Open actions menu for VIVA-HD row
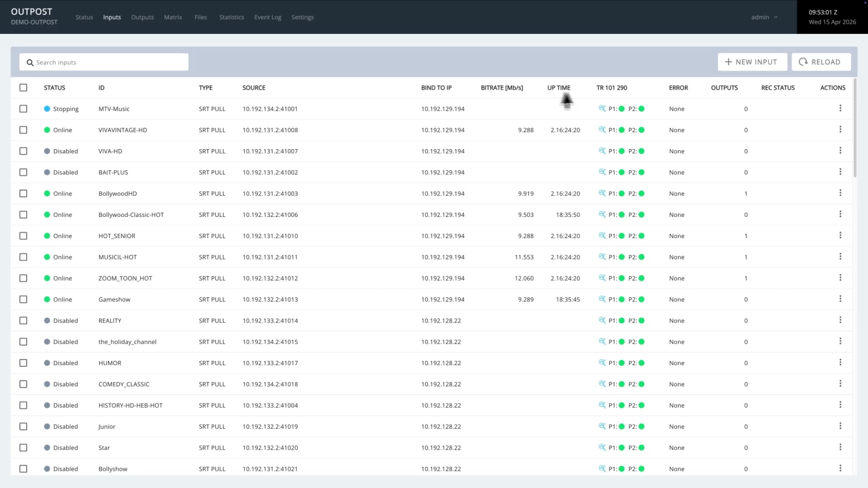The image size is (868, 488). (840, 151)
